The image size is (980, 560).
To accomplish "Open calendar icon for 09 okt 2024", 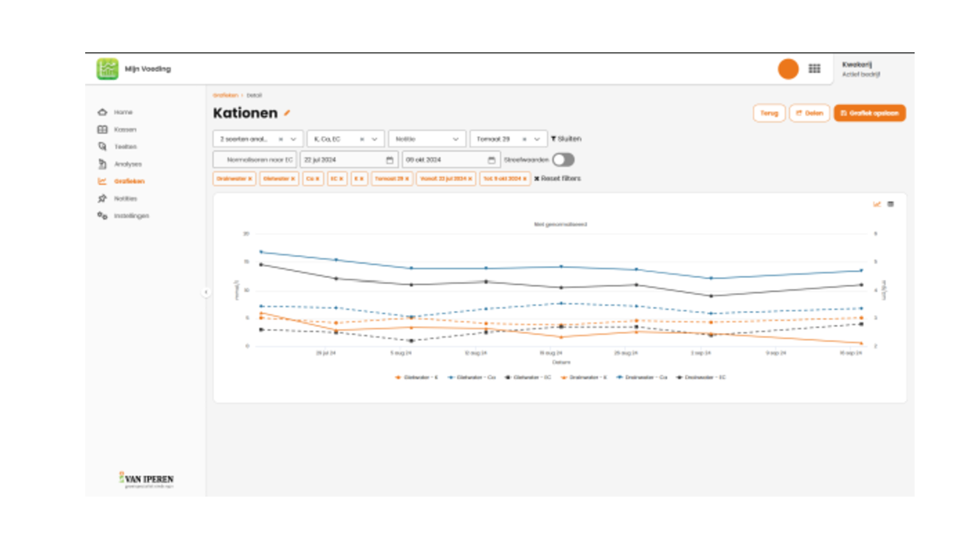I will (491, 160).
